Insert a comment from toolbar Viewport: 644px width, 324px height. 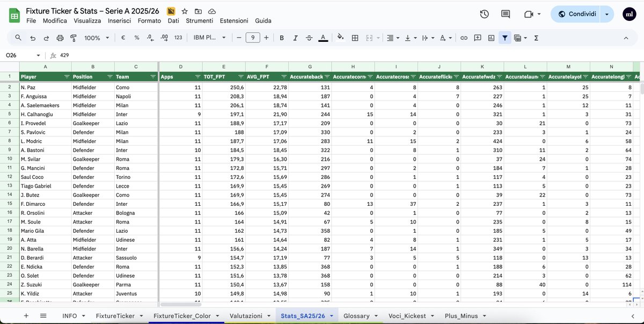point(477,38)
